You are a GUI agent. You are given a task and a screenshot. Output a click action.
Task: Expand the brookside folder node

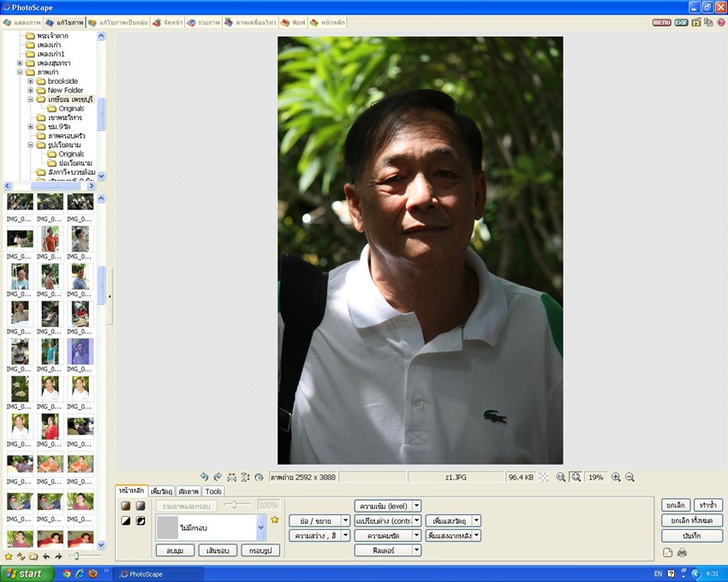click(30, 81)
